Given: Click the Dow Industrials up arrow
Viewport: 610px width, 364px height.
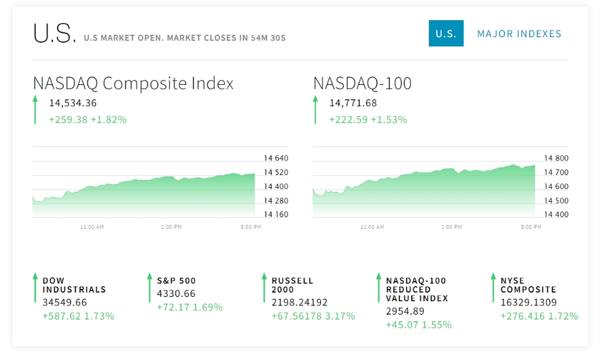Looking at the screenshot, I should click(35, 288).
